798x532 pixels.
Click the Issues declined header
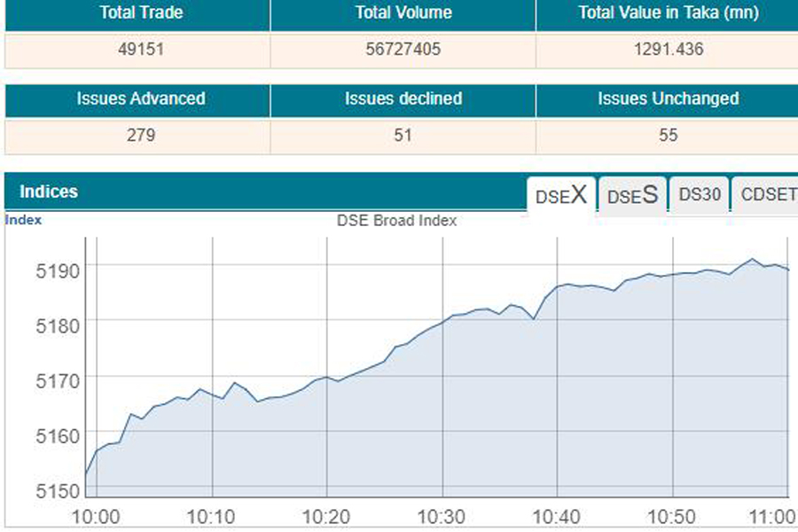pos(403,98)
